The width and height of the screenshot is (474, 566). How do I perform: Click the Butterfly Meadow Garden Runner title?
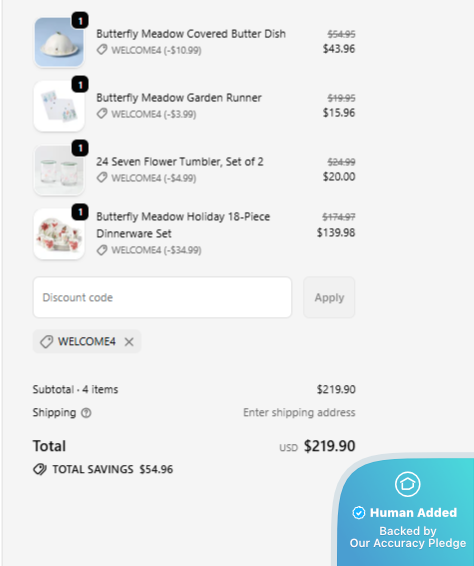coord(179,98)
